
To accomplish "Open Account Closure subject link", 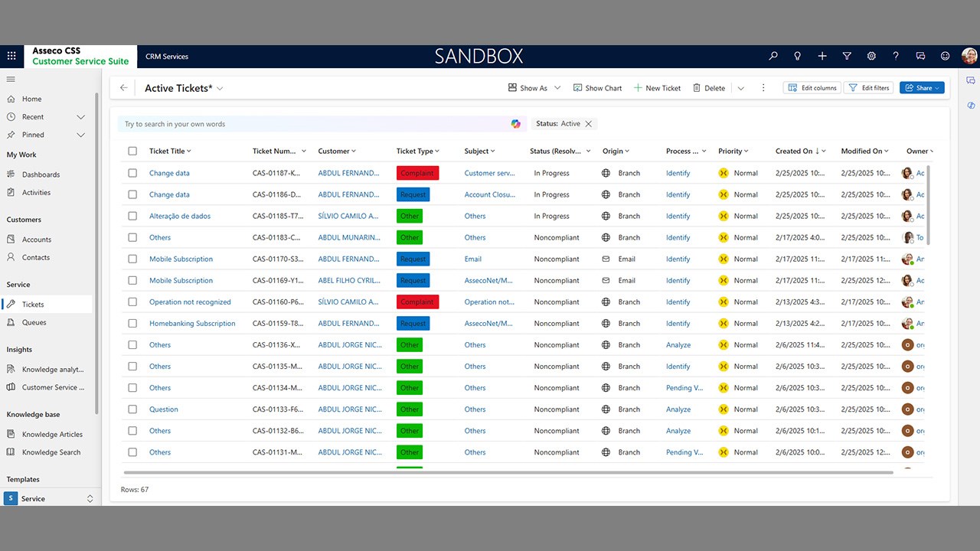I will [489, 194].
